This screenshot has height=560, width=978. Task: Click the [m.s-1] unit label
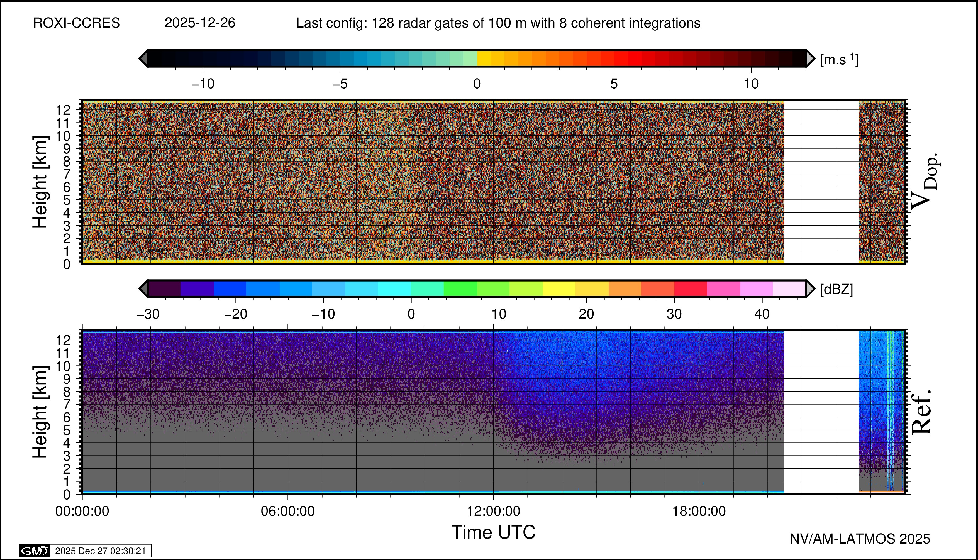[x=839, y=59]
